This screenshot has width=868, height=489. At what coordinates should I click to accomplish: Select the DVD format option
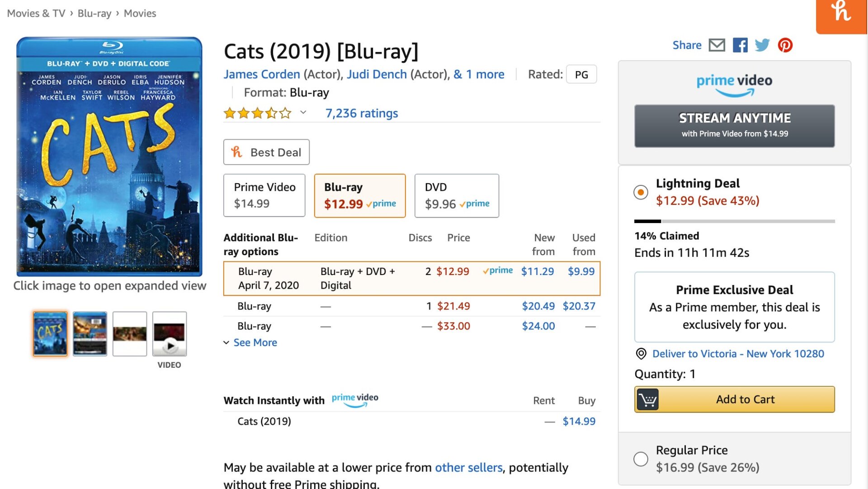[x=456, y=195]
